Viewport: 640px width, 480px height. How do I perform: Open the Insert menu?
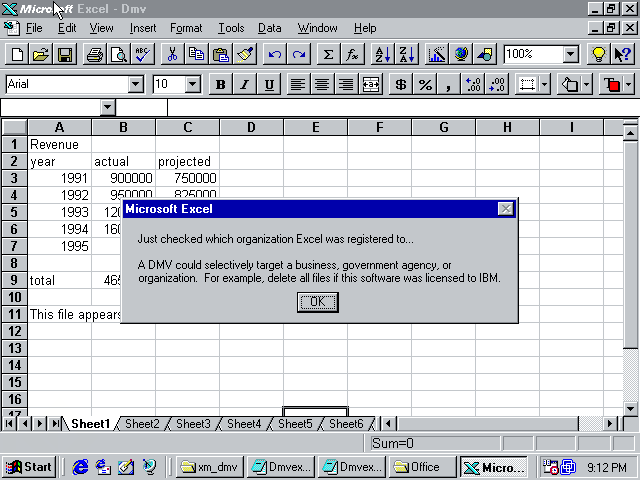[143, 28]
